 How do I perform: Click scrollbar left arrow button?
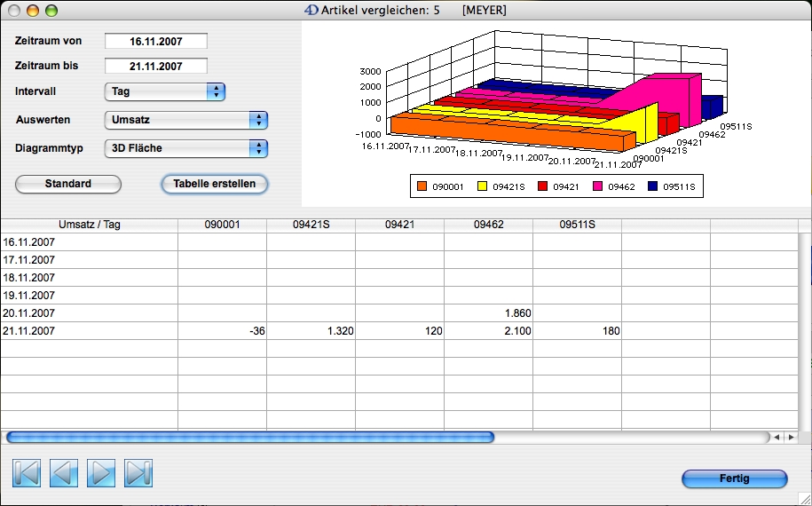[777, 437]
